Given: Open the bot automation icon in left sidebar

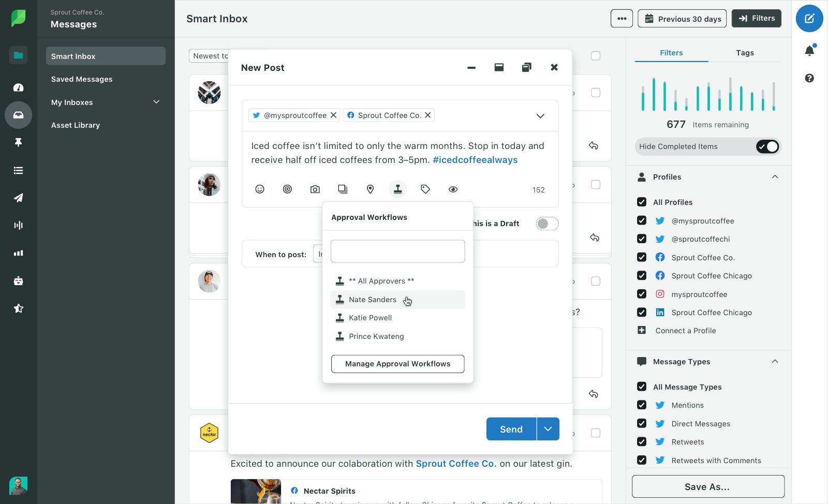Looking at the screenshot, I should pos(18,280).
